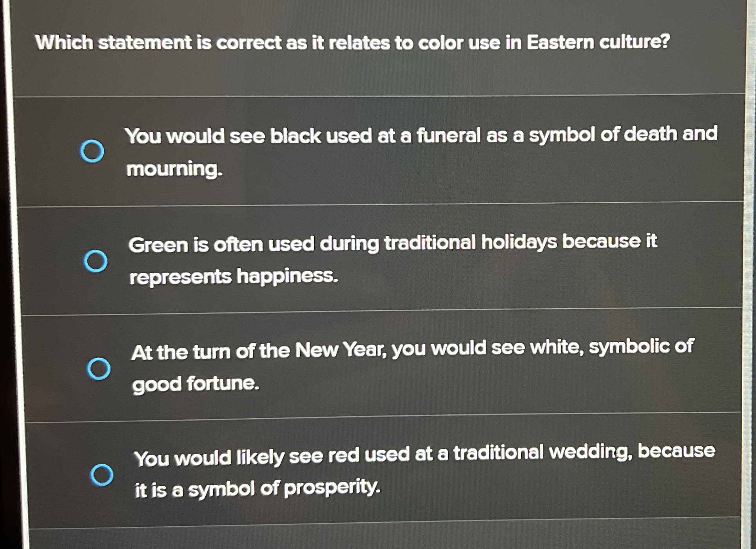The image size is (756, 549).
Task: Select the radio button for the green holidays answer
Action: coord(97,260)
